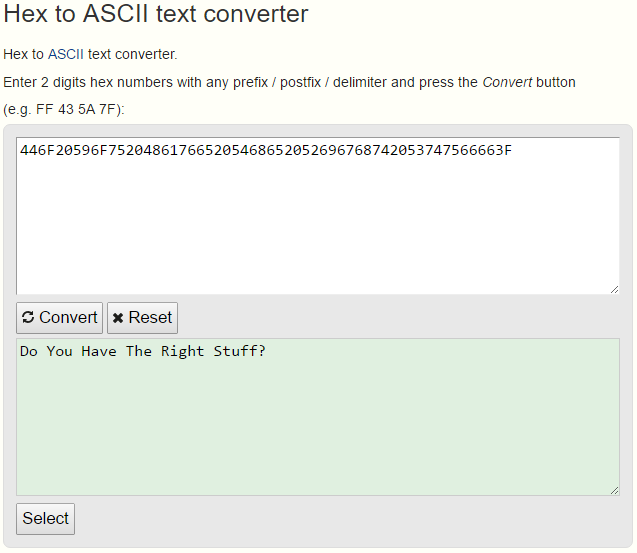Click the X icon on Reset button
This screenshot has height=553, width=637.
coord(118,318)
